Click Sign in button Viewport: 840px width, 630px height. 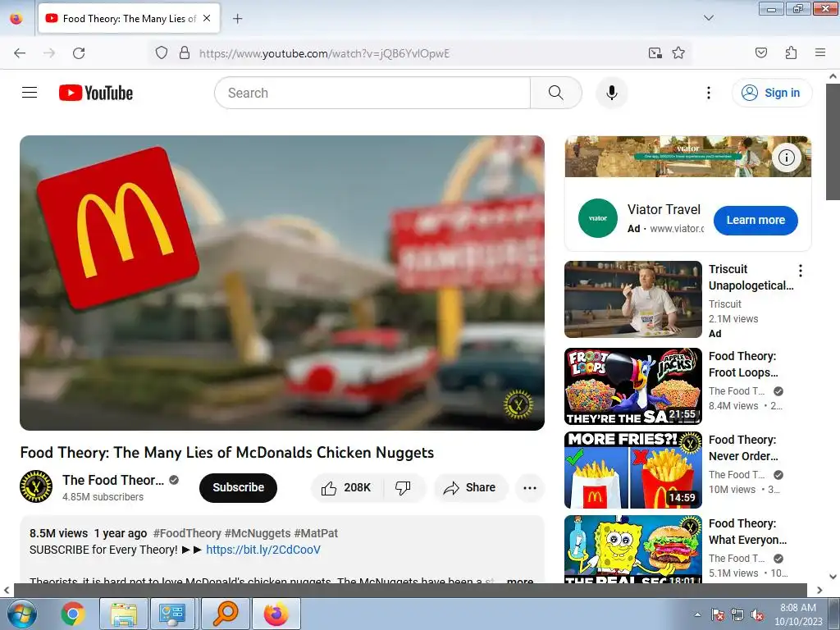tap(771, 93)
